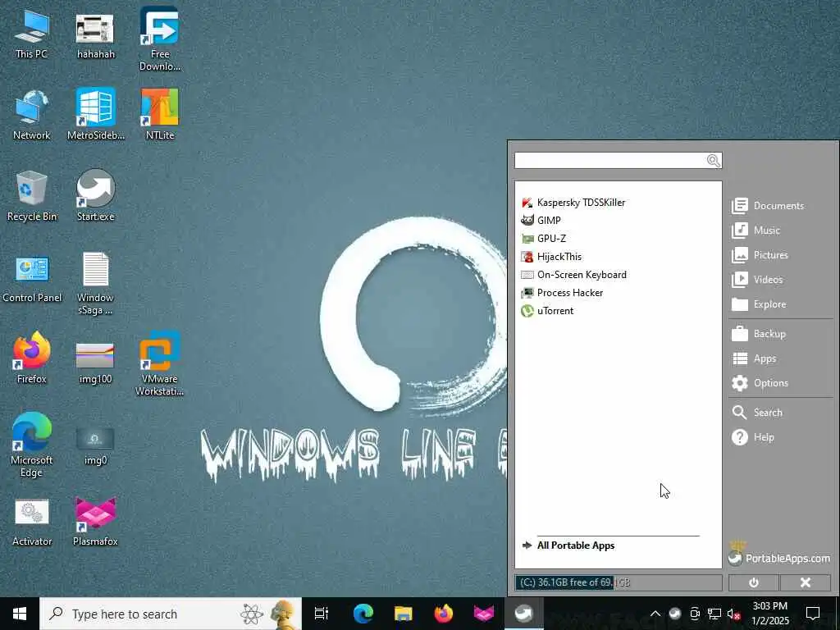The width and height of the screenshot is (840, 630).
Task: Open Plasmafox from the taskbar
Action: click(483, 614)
